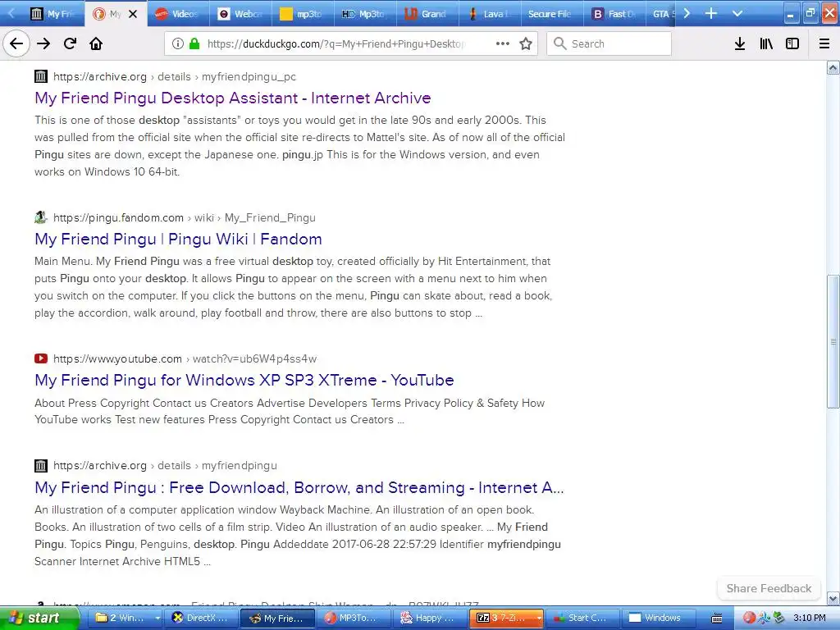Click the on-screen keyboard tray icon
The width and height of the screenshot is (840, 630).
(716, 619)
